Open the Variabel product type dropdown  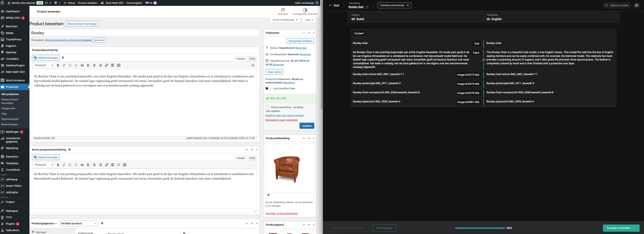(x=79, y=224)
